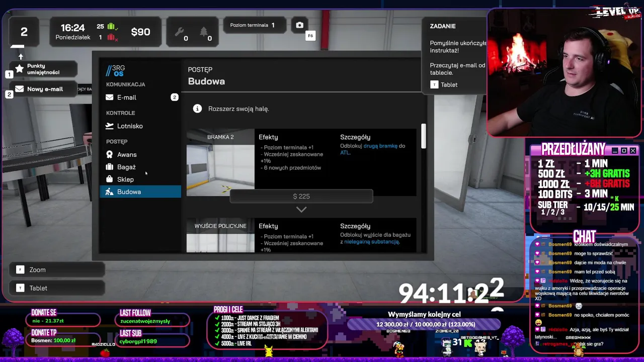Viewport: 644px width, 362px height.
Task: Open the Sklep menu entry
Action: tap(140, 179)
